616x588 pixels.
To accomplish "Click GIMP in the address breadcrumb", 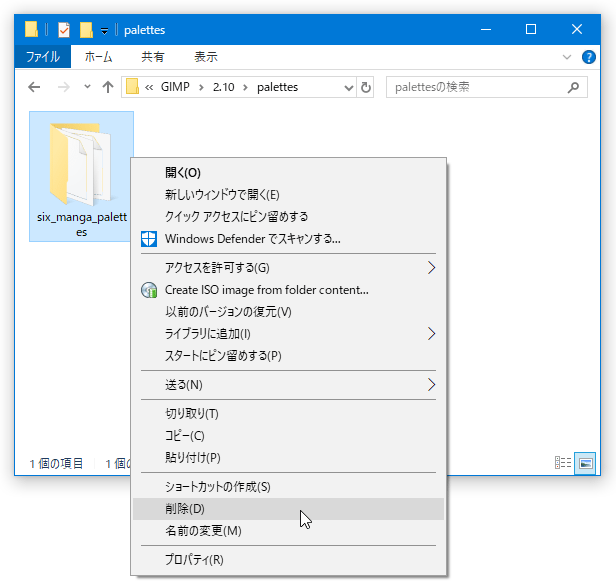I will (x=175, y=87).
